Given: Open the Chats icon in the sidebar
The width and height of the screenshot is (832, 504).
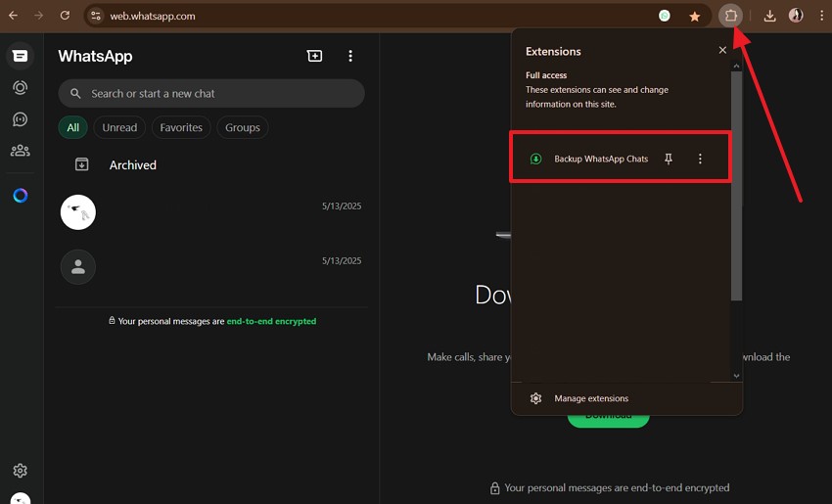Looking at the screenshot, I should (x=20, y=56).
